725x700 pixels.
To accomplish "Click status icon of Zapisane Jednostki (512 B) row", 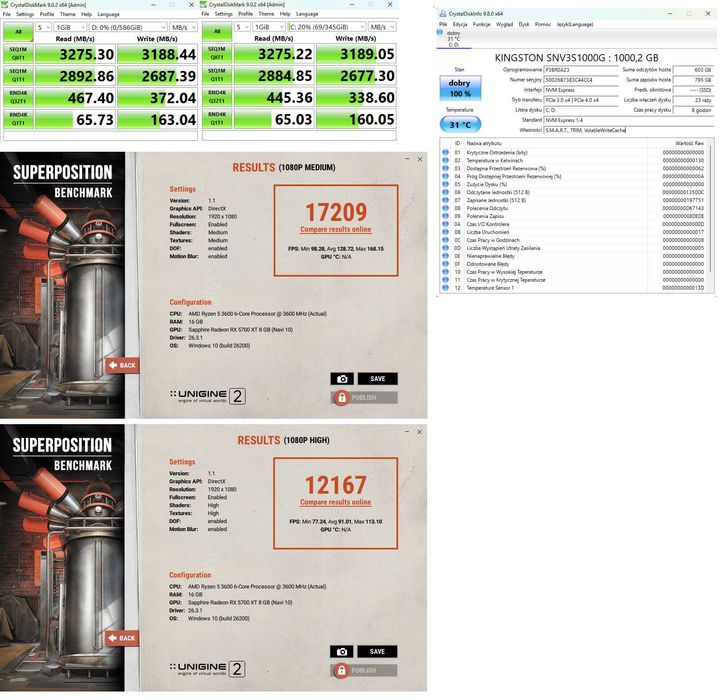I will pyautogui.click(x=445, y=200).
